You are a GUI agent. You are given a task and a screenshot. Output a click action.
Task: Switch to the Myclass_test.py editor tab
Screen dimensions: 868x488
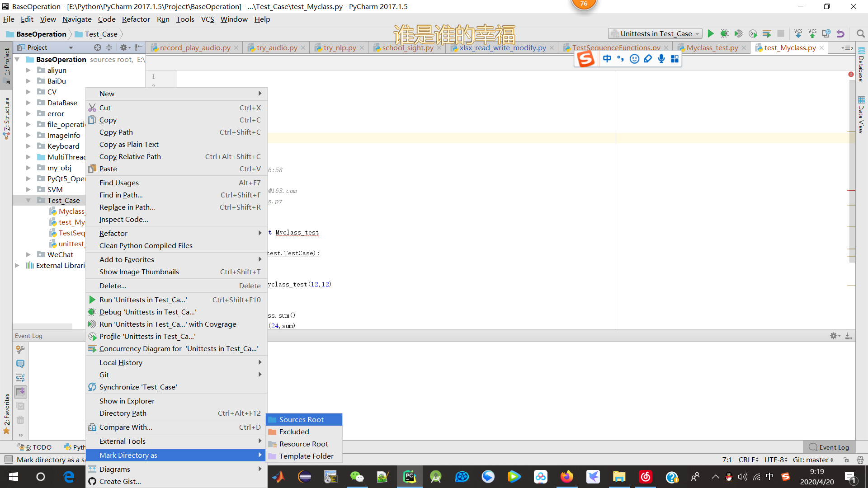click(712, 48)
